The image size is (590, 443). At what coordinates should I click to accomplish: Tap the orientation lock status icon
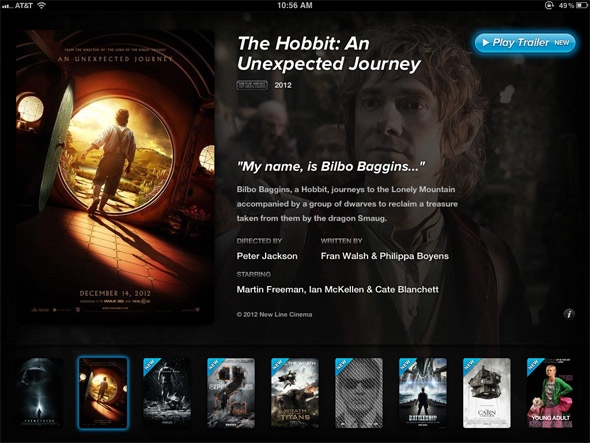point(549,5)
